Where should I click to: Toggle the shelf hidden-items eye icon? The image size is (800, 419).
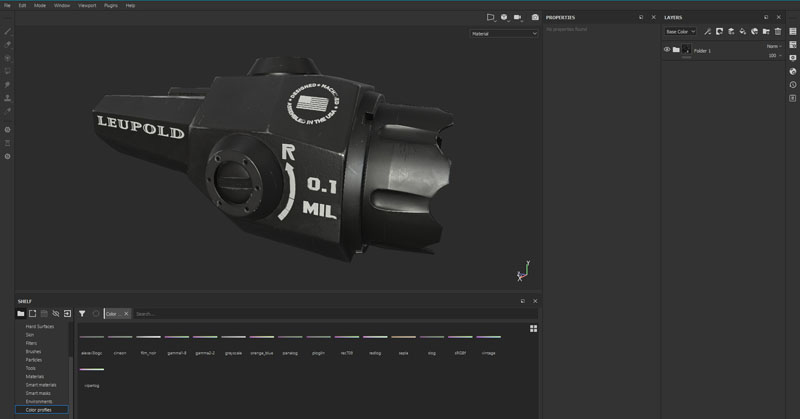point(56,313)
